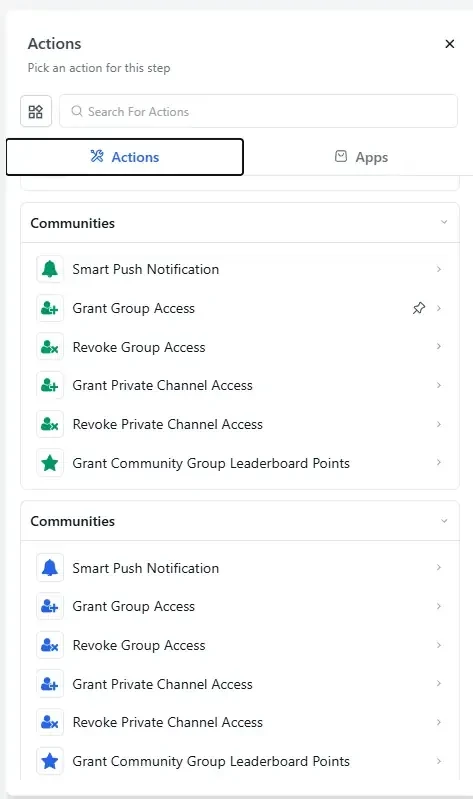The image size is (473, 799).
Task: Close the Actions panel
Action: click(x=450, y=44)
